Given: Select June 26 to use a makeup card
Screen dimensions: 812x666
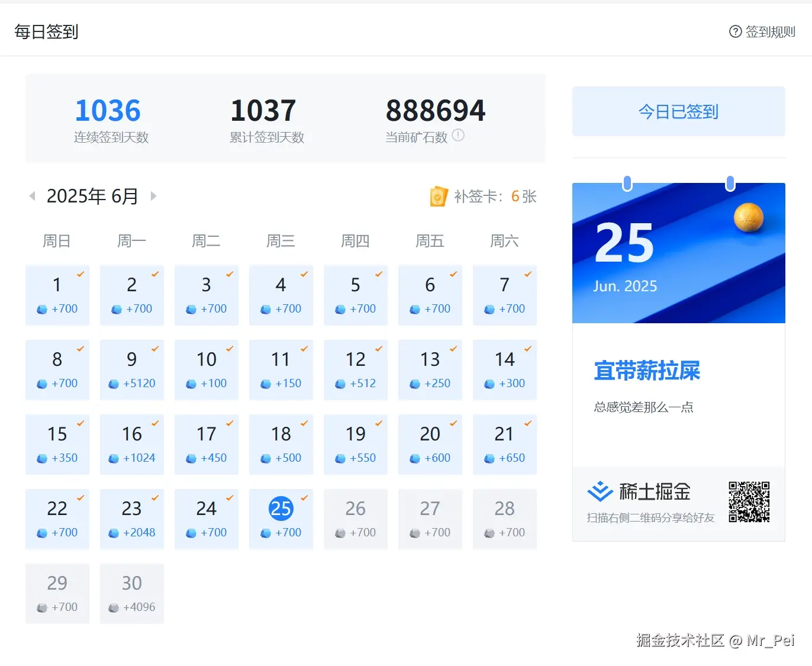Looking at the screenshot, I should tap(355, 519).
